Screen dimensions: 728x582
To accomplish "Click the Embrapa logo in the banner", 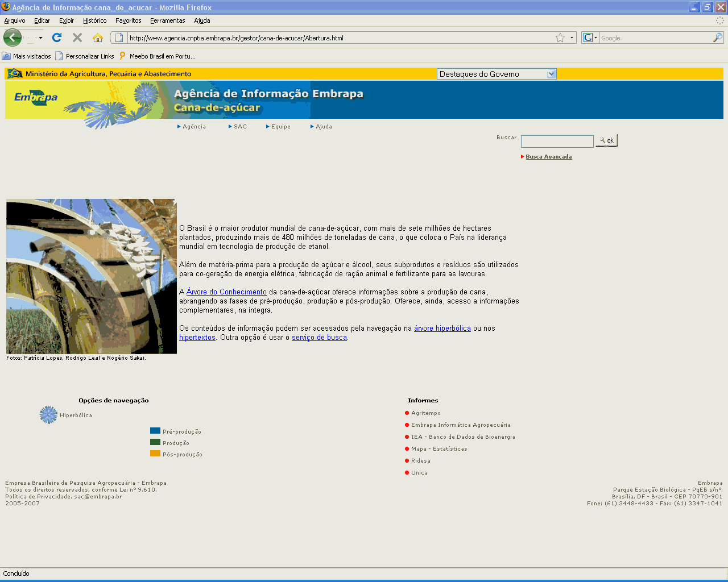I will [36, 97].
